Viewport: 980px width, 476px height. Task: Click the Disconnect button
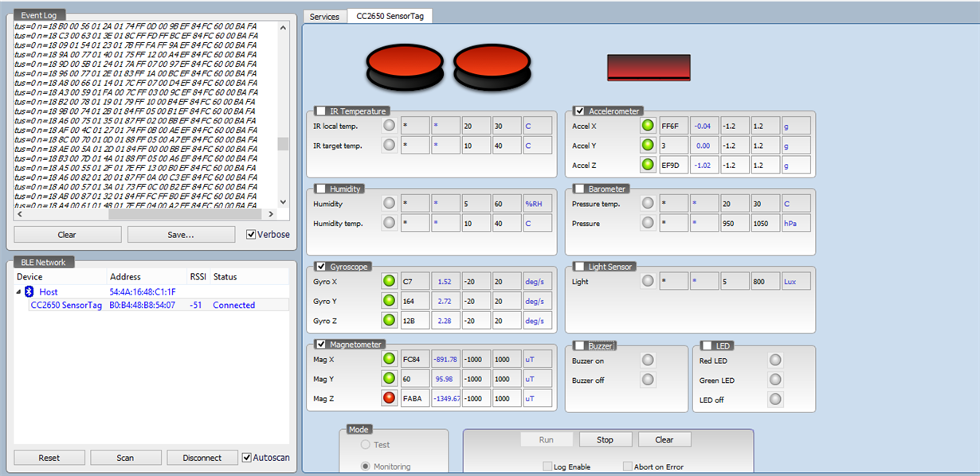[x=202, y=458]
